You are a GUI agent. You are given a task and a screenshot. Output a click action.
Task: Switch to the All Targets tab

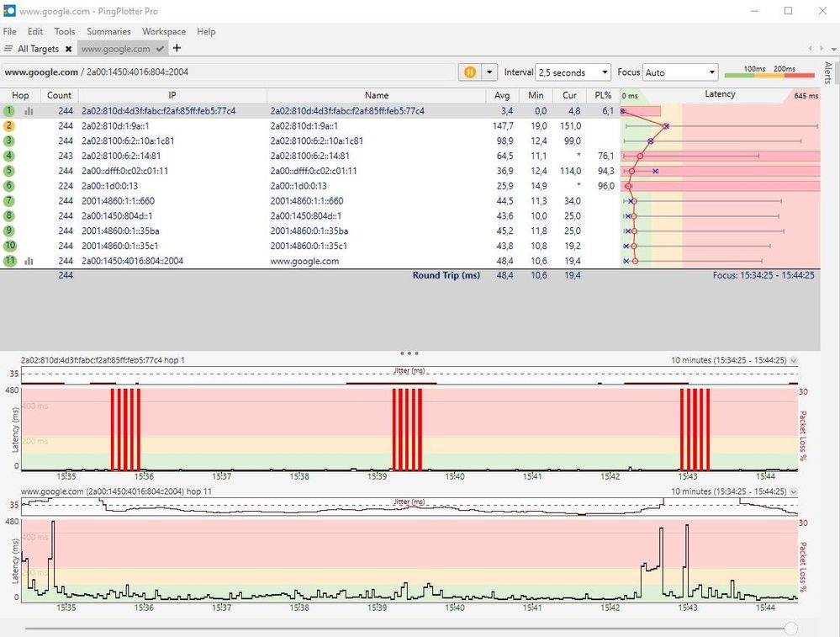(37, 49)
